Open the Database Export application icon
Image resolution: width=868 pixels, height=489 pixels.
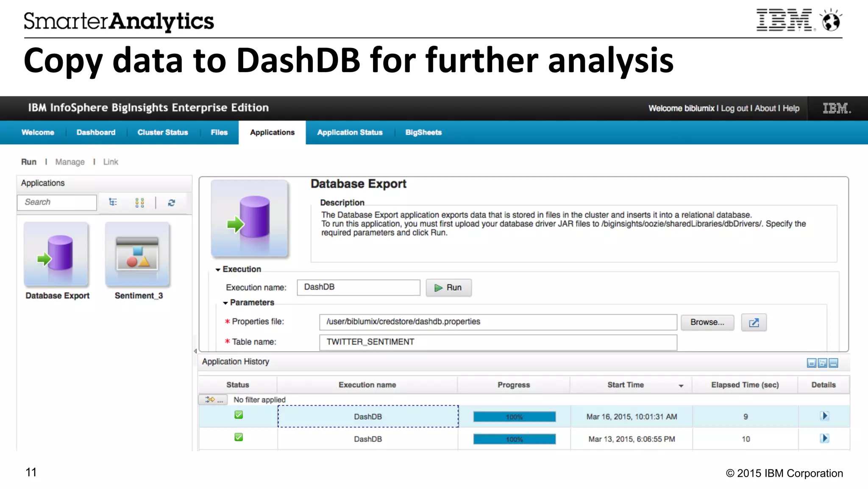pyautogui.click(x=56, y=254)
